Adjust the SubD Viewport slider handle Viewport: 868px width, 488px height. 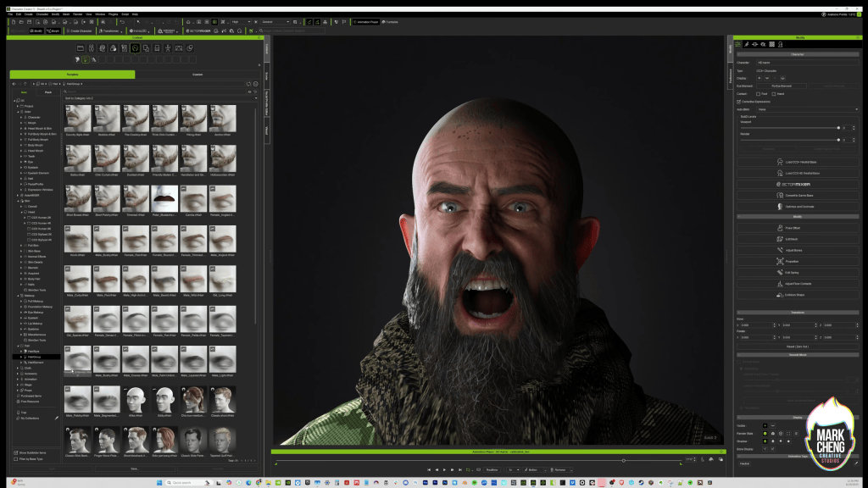pyautogui.click(x=838, y=128)
